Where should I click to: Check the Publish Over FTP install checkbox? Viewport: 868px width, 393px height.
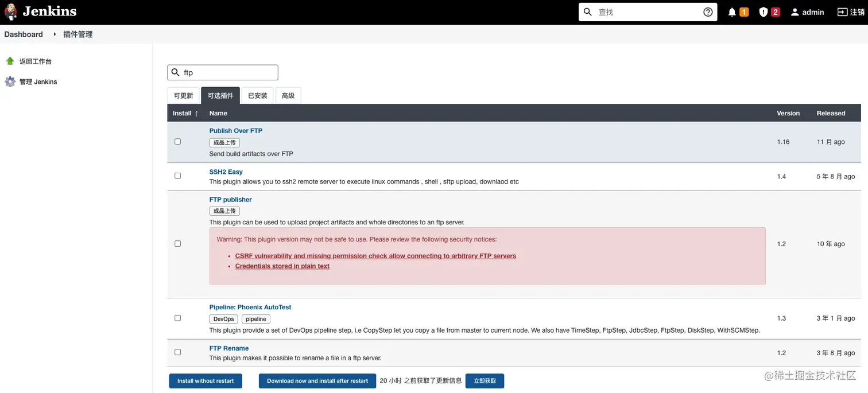click(177, 142)
